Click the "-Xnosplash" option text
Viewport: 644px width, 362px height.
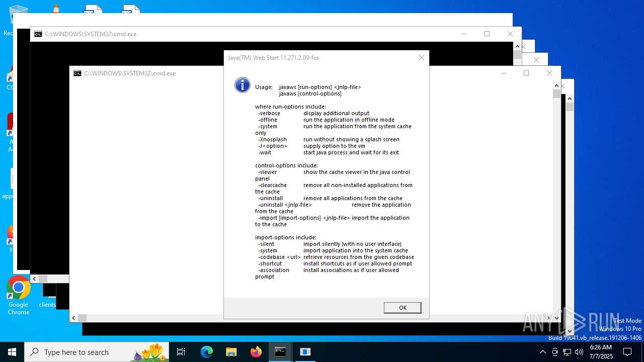point(272,139)
